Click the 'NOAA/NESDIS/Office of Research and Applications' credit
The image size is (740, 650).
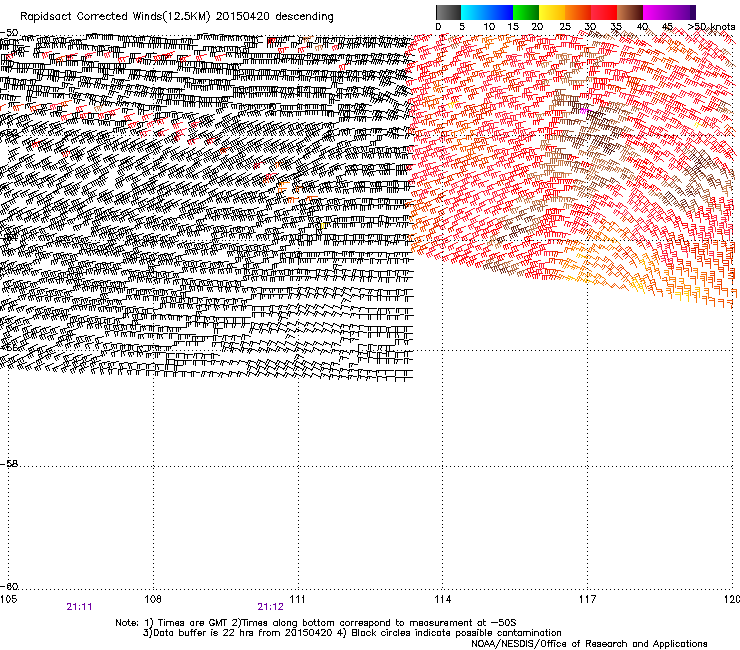pyautogui.click(x=589, y=644)
